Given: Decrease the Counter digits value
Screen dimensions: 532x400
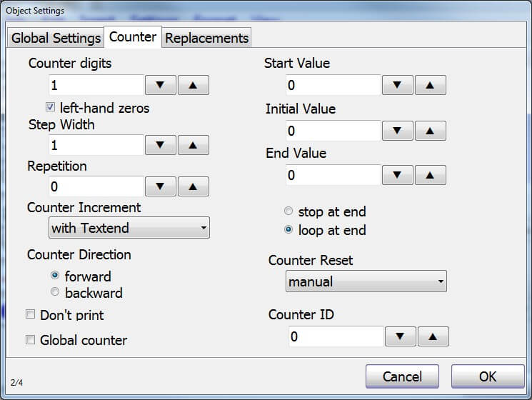Looking at the screenshot, I should pos(160,86).
